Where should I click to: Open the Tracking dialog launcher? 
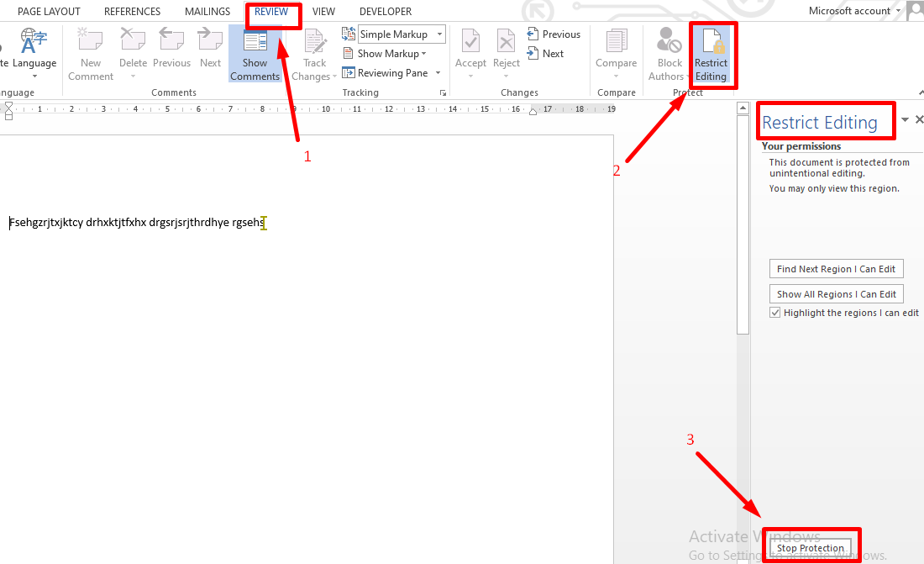[443, 92]
